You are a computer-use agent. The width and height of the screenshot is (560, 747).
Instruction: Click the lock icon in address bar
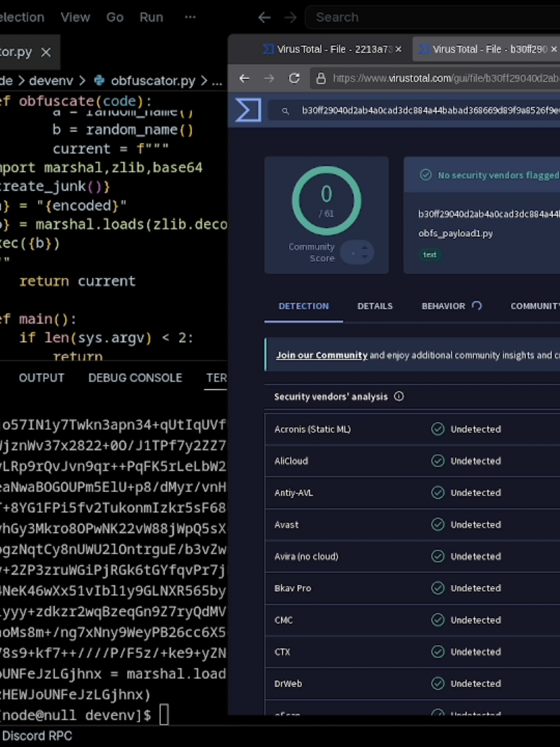coord(321,78)
